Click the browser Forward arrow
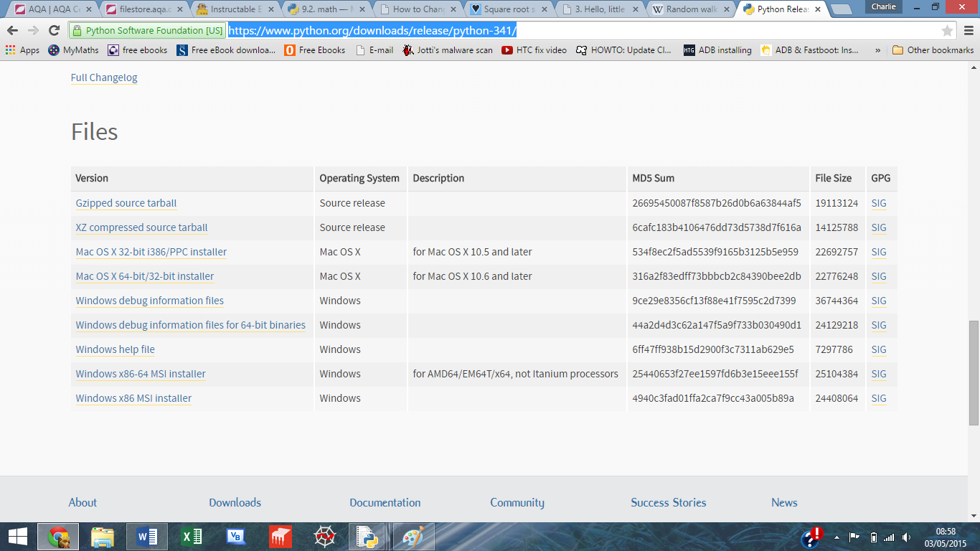Screen dimensions: 980x551 (33, 30)
